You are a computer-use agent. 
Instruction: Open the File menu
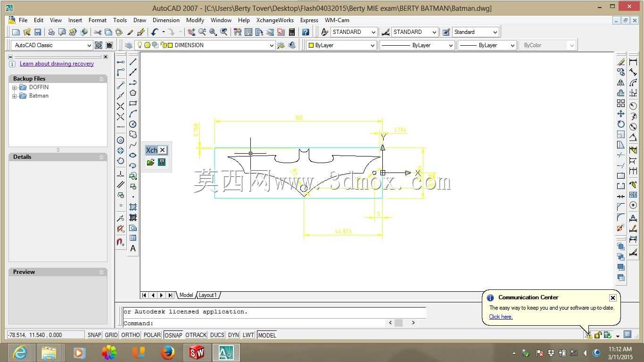(23, 20)
